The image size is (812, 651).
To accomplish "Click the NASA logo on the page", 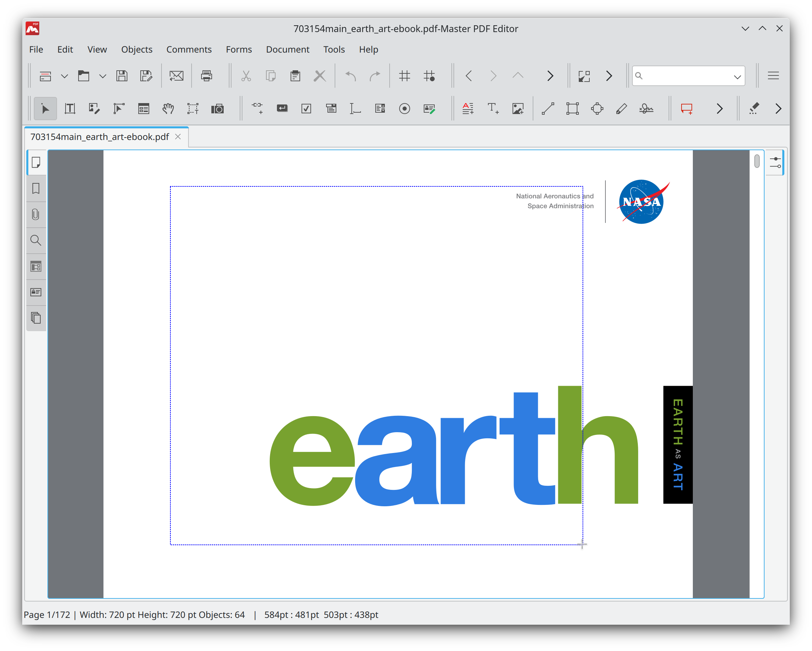I will 643,202.
